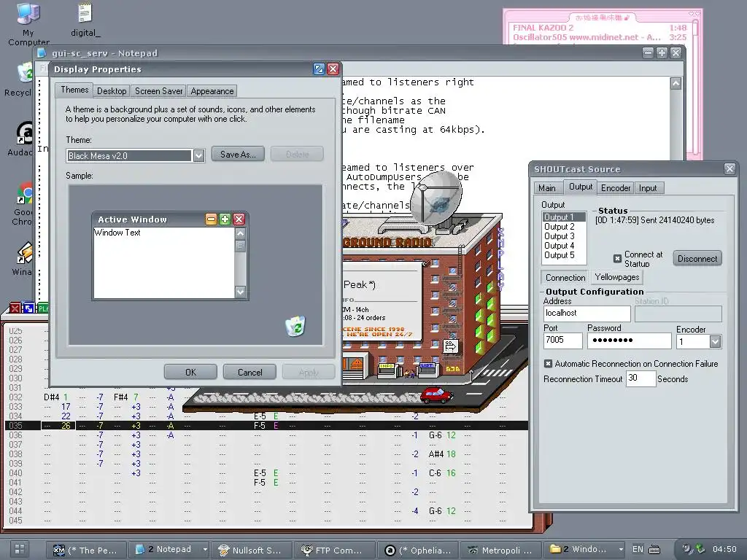Click the blue help button in Display Properties
The height and width of the screenshot is (560, 747).
click(319, 69)
